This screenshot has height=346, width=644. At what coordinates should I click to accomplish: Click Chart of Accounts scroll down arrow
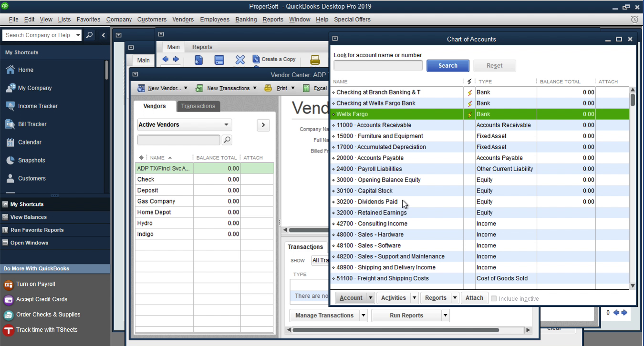[633, 286]
